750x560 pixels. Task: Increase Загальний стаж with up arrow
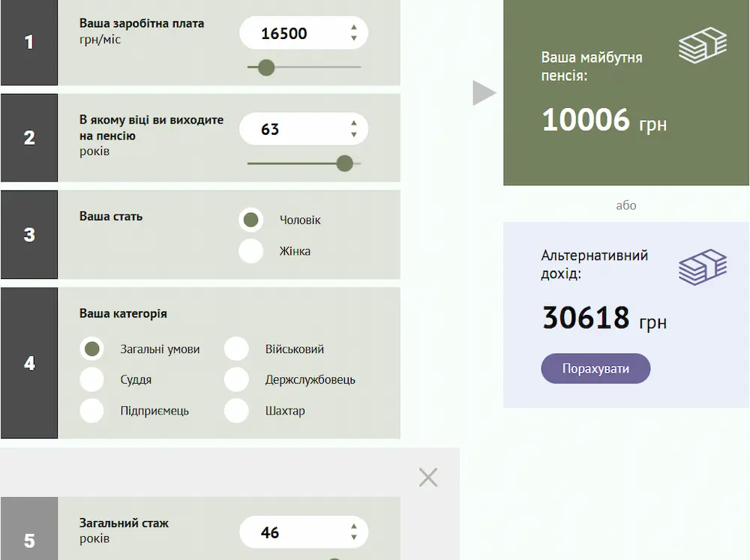point(354,527)
